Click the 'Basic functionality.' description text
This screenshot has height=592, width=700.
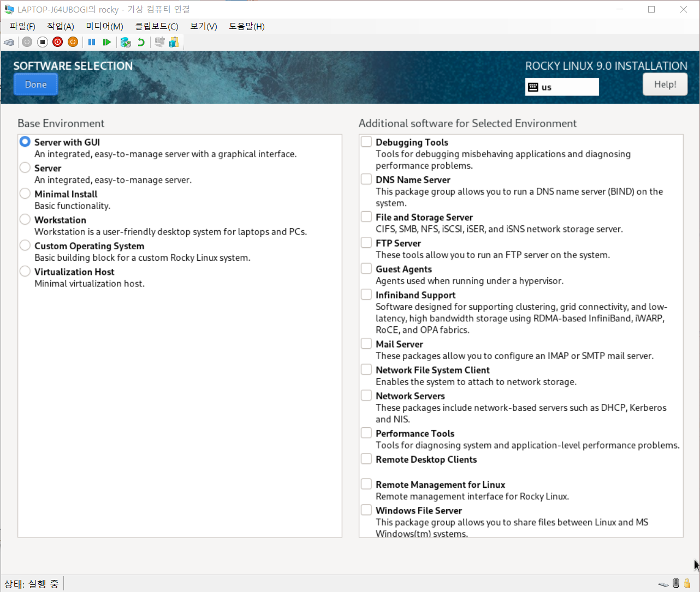pyautogui.click(x=73, y=206)
